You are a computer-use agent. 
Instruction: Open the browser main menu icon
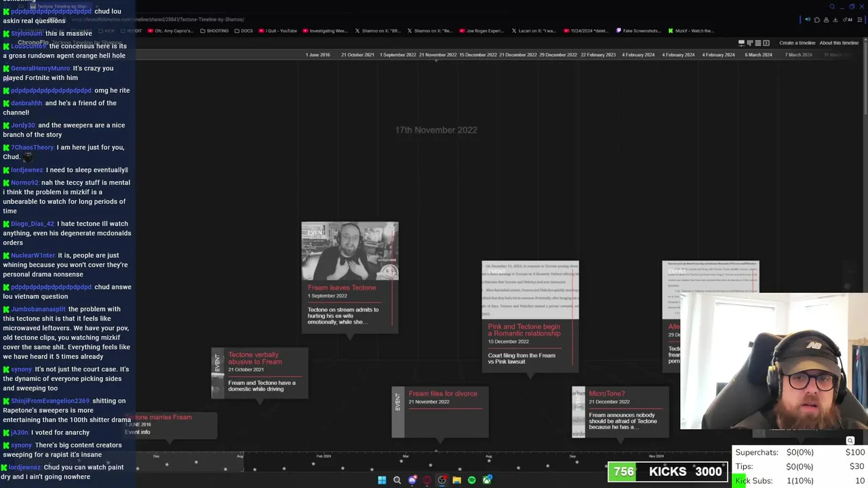[x=860, y=20]
